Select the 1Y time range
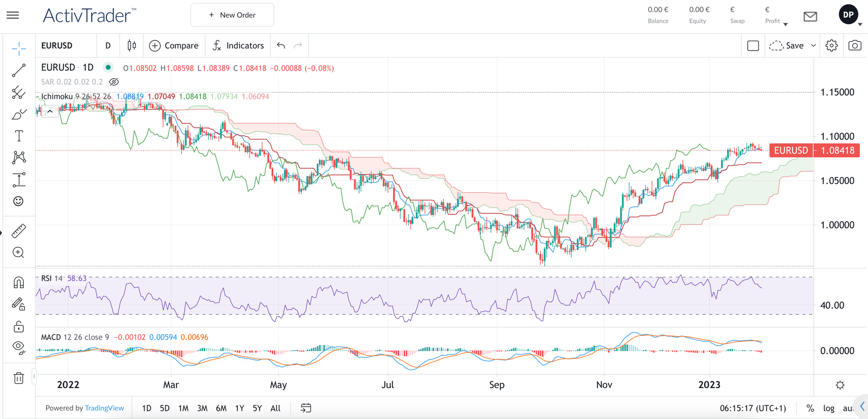Screen dimensions: 868x419 tap(239, 408)
